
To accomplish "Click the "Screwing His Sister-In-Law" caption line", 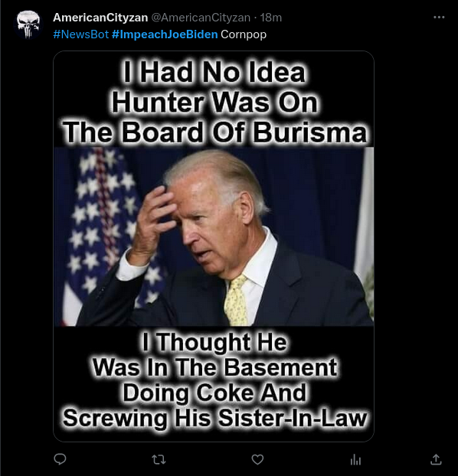I will [215, 418].
